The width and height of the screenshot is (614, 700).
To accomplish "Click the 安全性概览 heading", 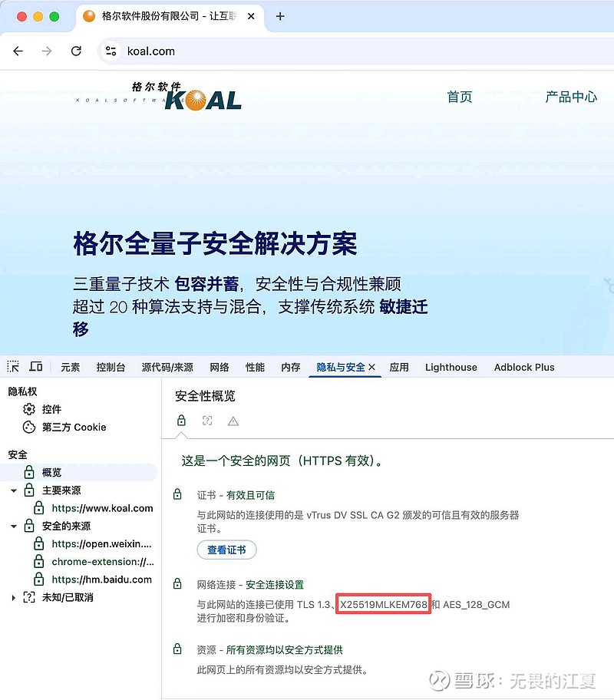I will (x=205, y=396).
